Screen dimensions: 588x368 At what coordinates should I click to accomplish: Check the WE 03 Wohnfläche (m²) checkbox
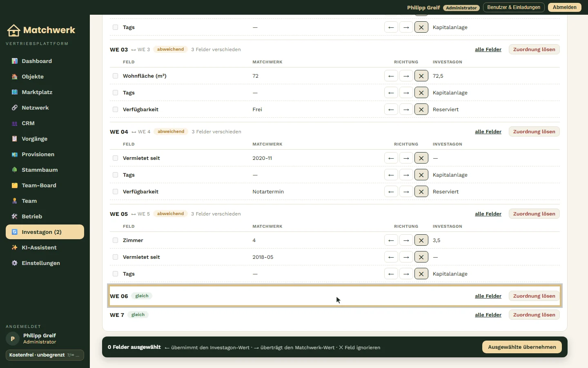pos(116,76)
